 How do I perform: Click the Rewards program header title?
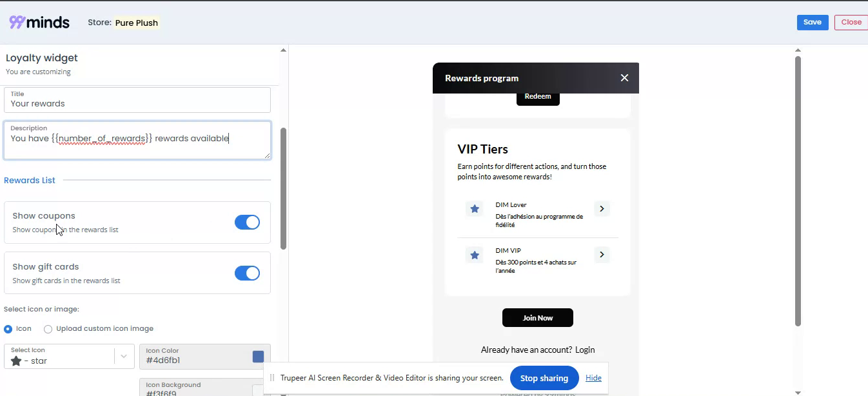[x=482, y=78]
